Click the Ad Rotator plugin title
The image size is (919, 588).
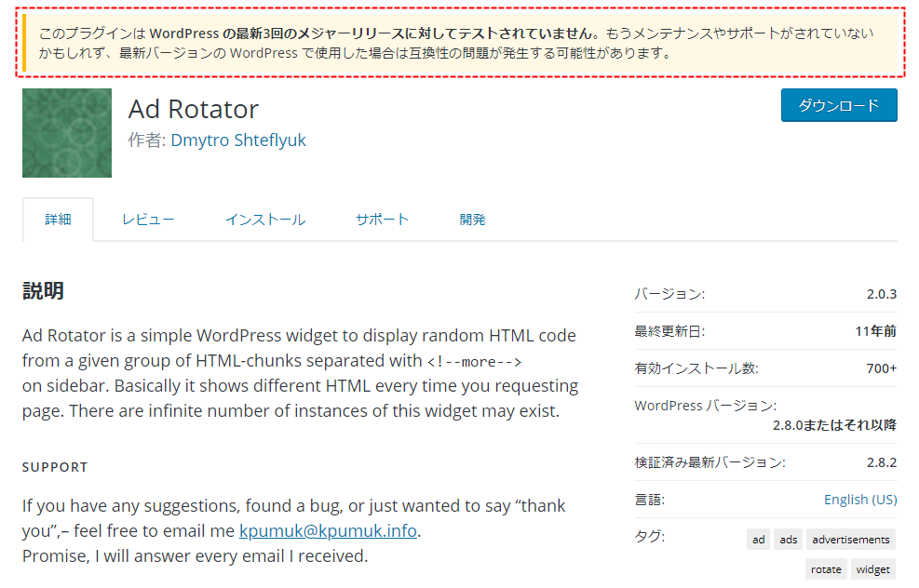click(x=194, y=109)
